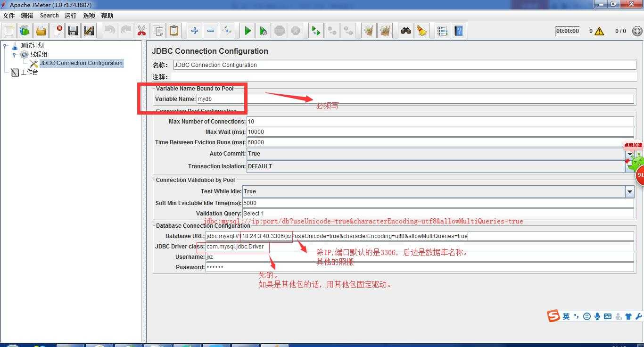Click Time Between Eviction Runs field
The image size is (644, 347).
440,142
